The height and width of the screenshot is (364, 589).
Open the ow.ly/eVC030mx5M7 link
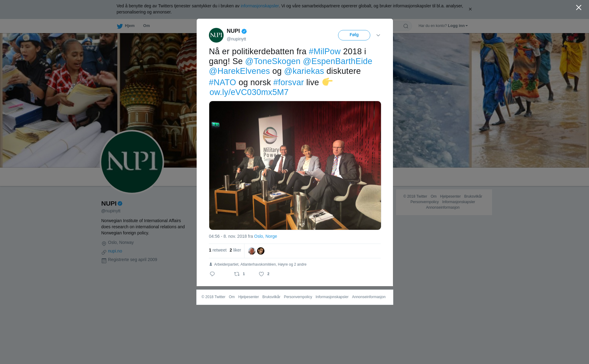[249, 92]
